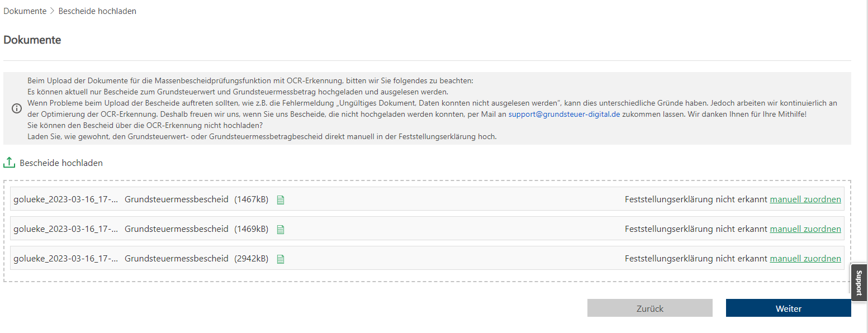Select Grundsteuermessbescheid in the 1469kB row
The width and height of the screenshot is (868, 333).
tap(177, 229)
